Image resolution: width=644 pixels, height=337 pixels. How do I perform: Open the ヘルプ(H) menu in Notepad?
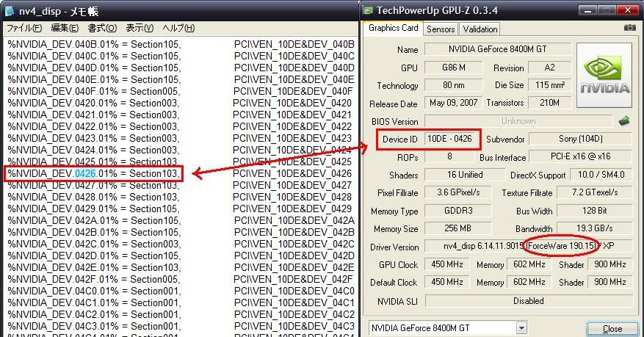[x=178, y=29]
